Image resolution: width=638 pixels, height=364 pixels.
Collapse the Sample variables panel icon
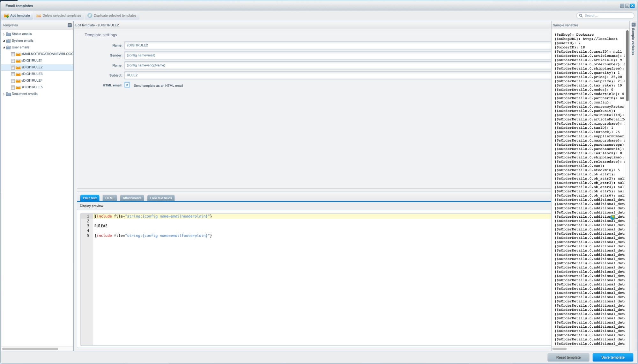click(x=634, y=25)
